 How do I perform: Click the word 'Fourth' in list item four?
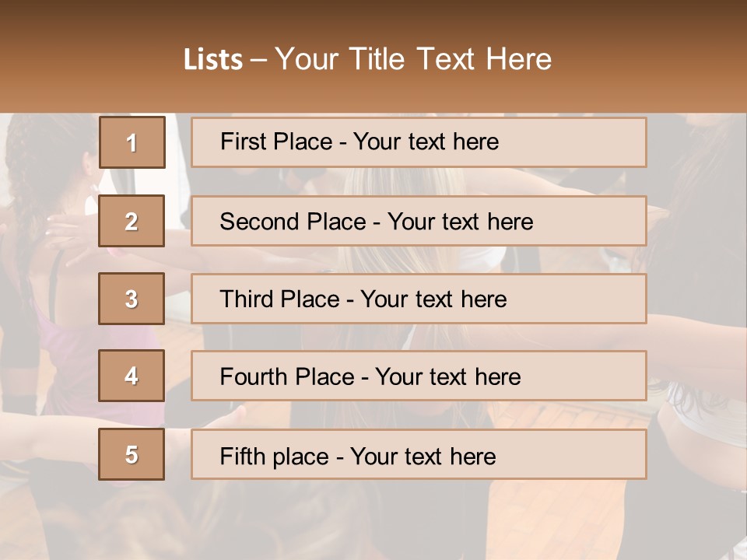pyautogui.click(x=253, y=376)
